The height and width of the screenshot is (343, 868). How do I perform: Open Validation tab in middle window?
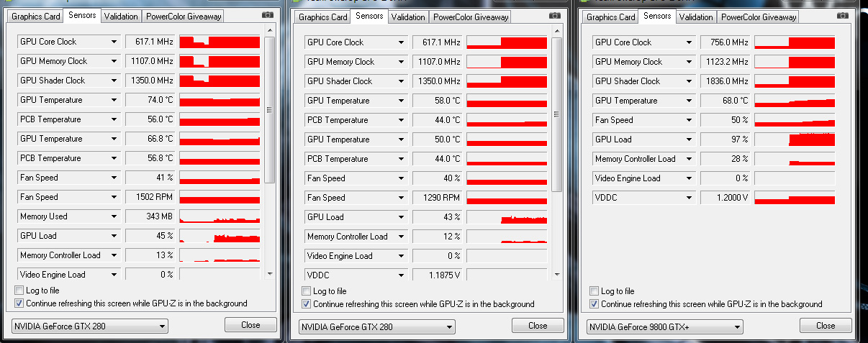(408, 17)
